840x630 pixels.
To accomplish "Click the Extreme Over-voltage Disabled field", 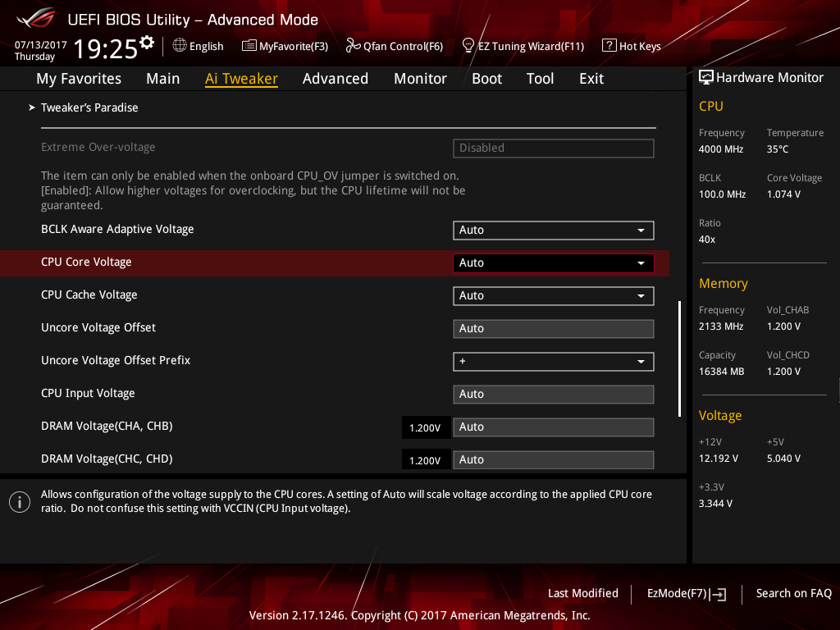I will 554,148.
